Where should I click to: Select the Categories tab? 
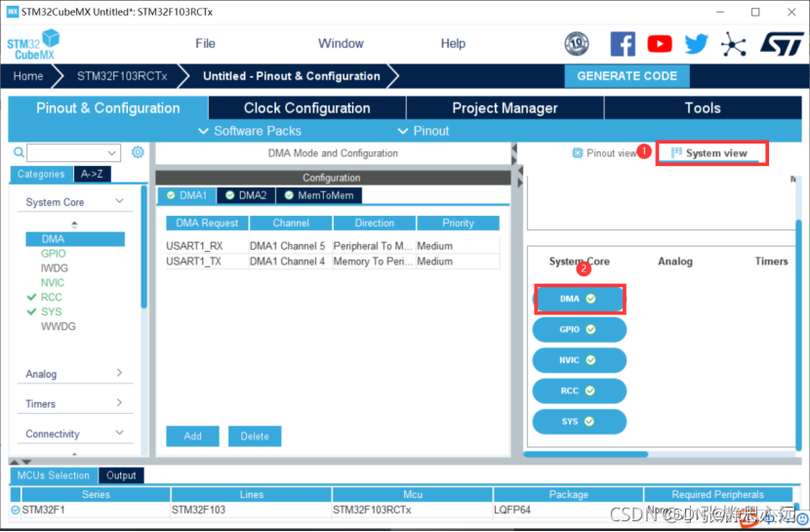(41, 174)
